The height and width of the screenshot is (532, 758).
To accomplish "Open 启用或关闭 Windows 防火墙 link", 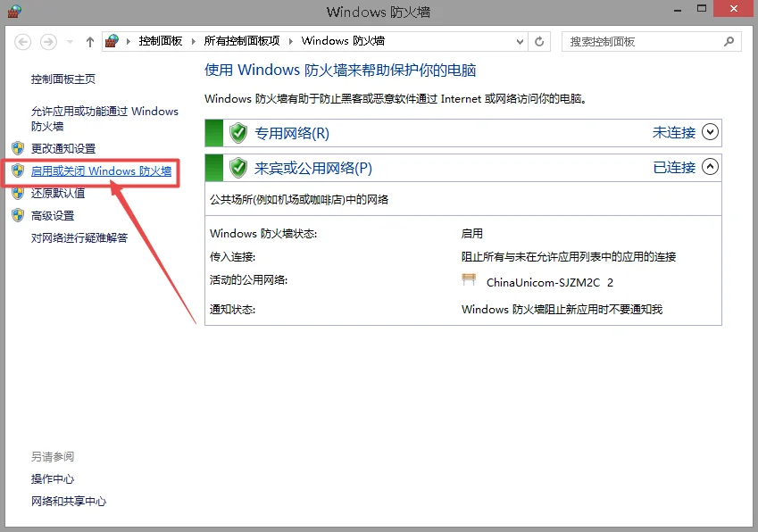I will [x=101, y=171].
